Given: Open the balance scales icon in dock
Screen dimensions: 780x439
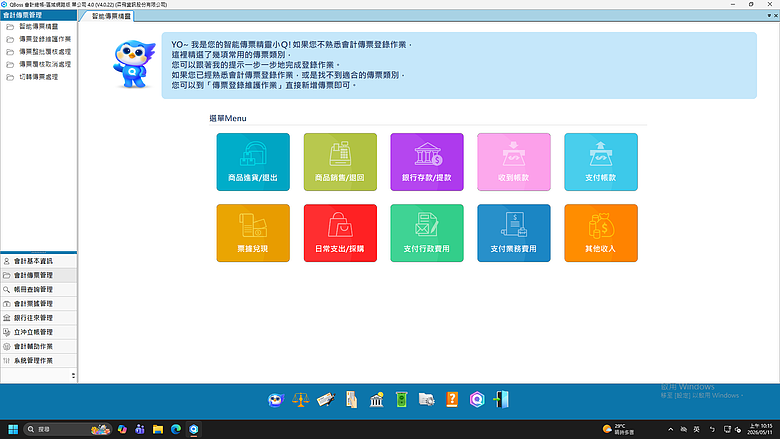Looking at the screenshot, I should (300, 400).
